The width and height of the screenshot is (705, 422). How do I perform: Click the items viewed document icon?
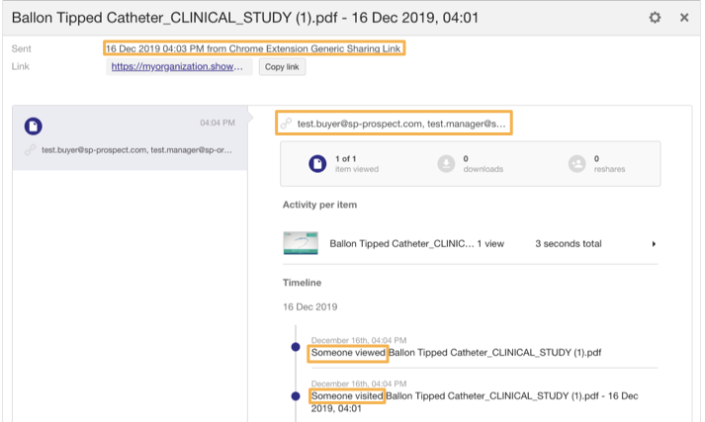pos(316,164)
